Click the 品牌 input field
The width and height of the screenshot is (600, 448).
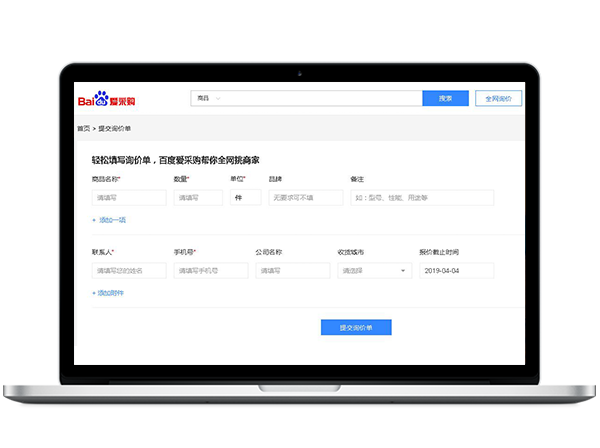point(305,198)
